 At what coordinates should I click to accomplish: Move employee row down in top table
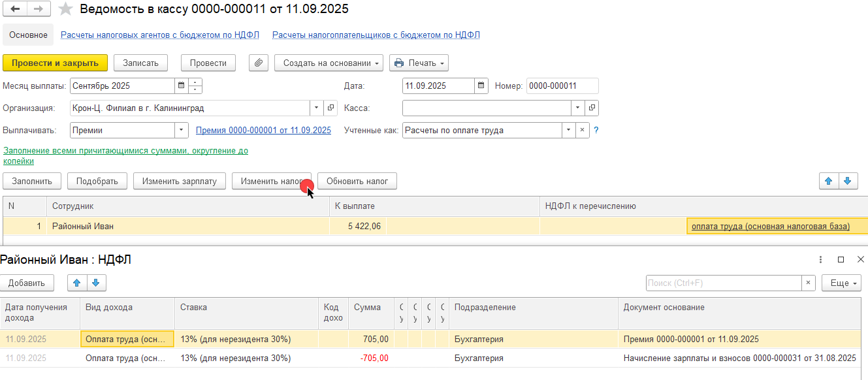(848, 181)
